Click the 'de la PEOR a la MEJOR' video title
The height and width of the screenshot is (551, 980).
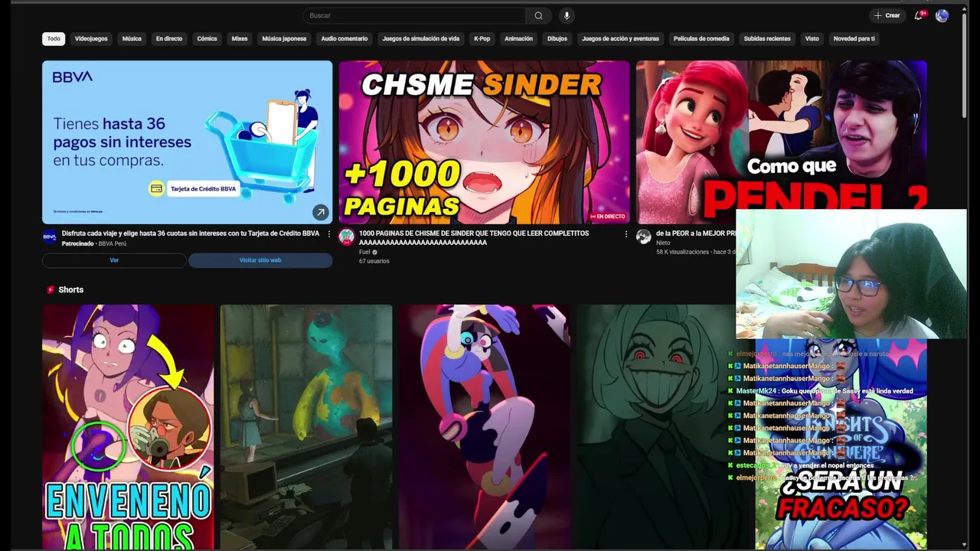695,233
